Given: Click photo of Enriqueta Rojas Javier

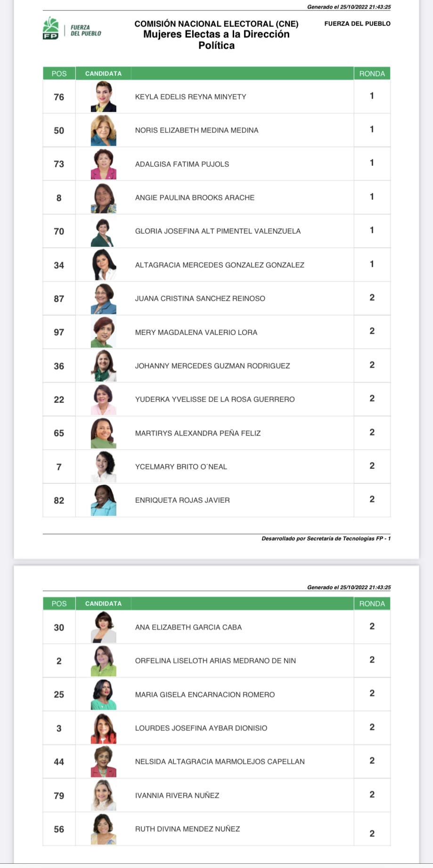Looking at the screenshot, I should 103,500.
